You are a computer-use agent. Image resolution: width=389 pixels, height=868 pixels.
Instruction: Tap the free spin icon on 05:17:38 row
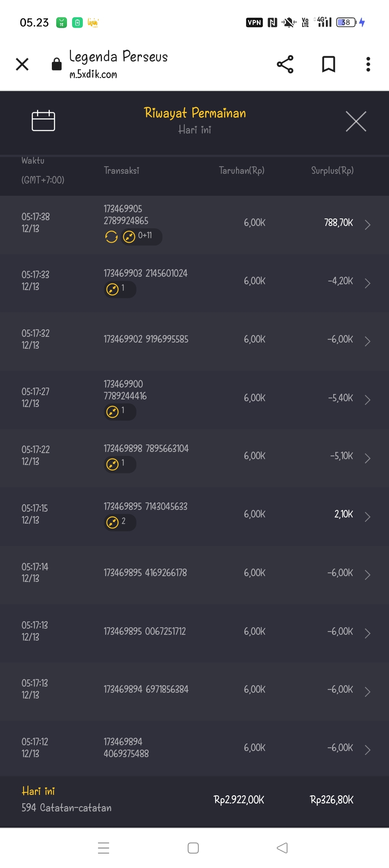click(111, 237)
